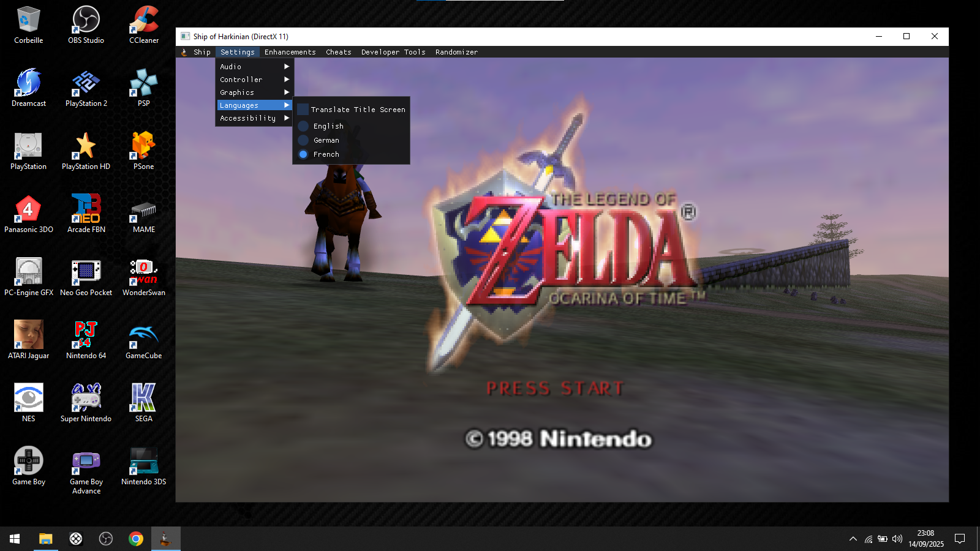Viewport: 980px width, 551px height.
Task: Select the Nintendo 3DS icon
Action: pos(144,467)
